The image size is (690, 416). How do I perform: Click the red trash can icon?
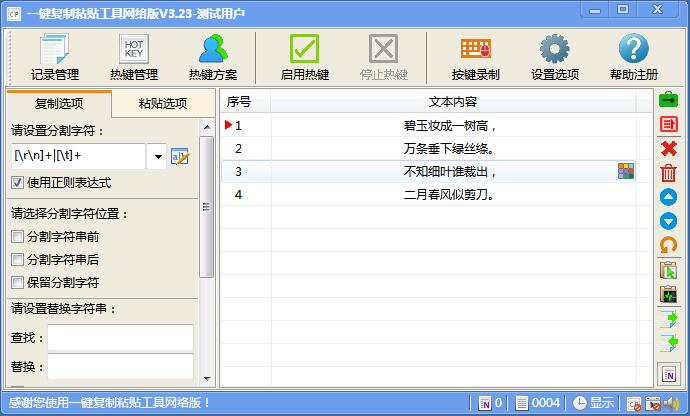point(668,172)
